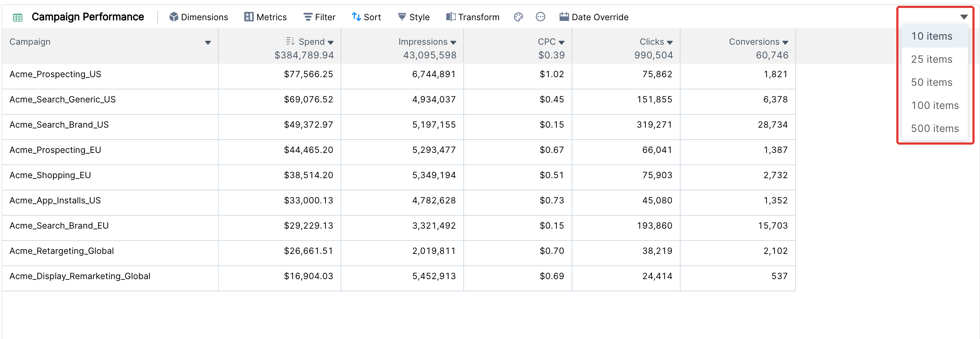Select 500 items per page
This screenshot has height=339, width=980.
[x=934, y=128]
